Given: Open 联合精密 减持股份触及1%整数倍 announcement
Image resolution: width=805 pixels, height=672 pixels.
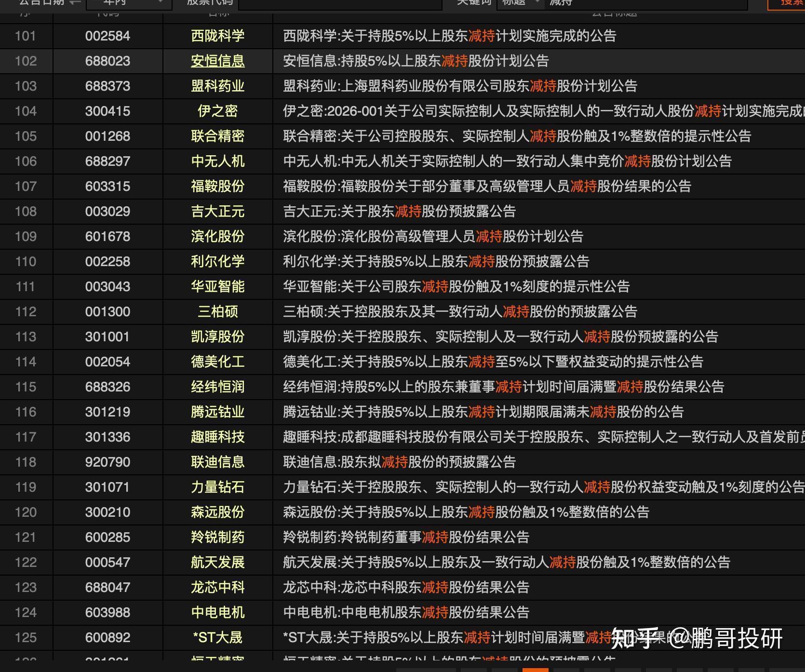Looking at the screenshot, I should coord(517,136).
